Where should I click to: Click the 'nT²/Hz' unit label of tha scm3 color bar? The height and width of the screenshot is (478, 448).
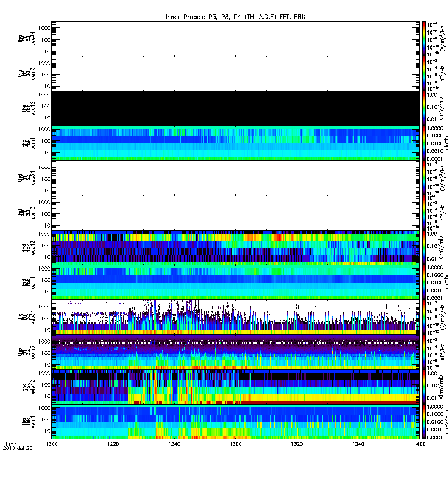[x=443, y=73]
